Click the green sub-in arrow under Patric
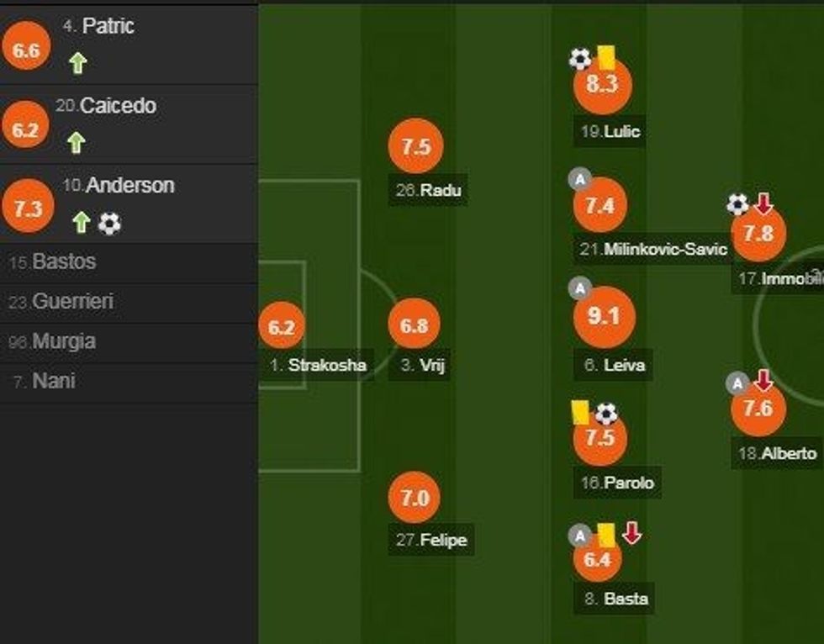Viewport: 824px width, 644px height. 77,64
